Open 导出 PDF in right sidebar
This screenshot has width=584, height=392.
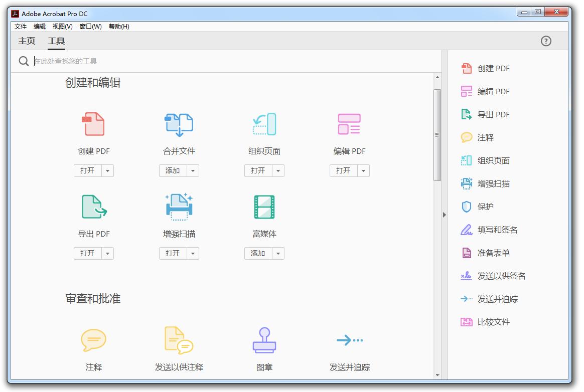[x=486, y=115]
